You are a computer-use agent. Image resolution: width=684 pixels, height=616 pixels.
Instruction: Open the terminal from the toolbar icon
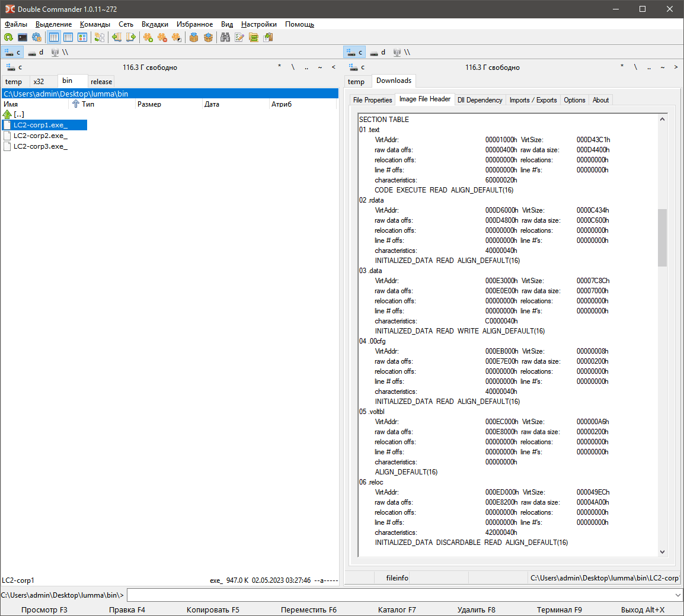point(23,37)
